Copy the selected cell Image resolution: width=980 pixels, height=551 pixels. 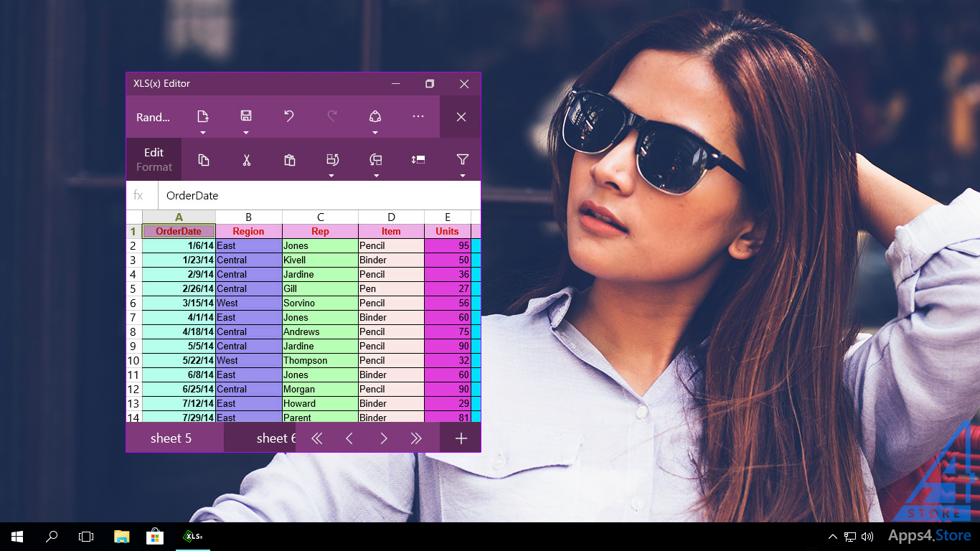[x=203, y=160]
